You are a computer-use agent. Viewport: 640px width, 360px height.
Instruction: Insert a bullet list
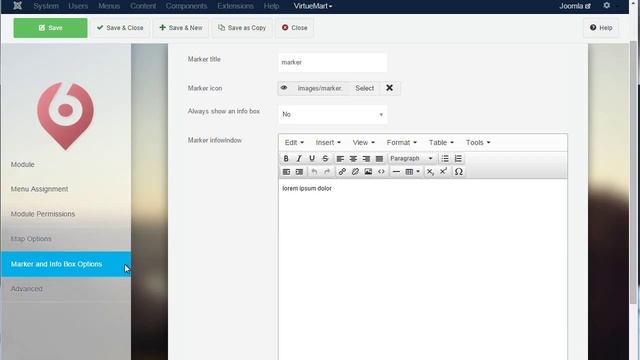pyautogui.click(x=445, y=158)
